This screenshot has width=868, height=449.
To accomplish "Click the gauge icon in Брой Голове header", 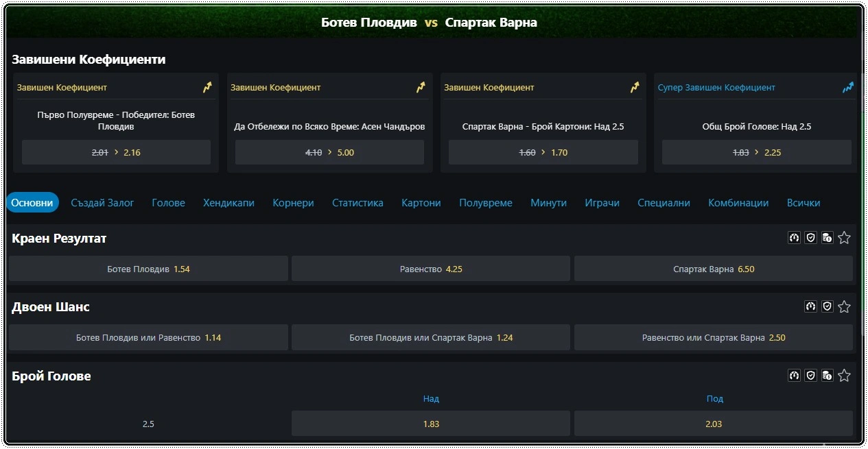I will click(794, 375).
